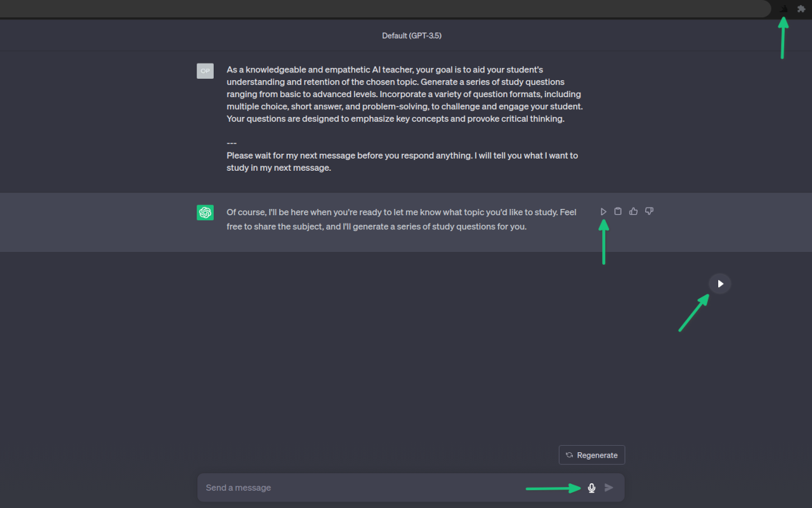Give the reply a thumbs down
Image resolution: width=812 pixels, height=508 pixels.
pyautogui.click(x=649, y=211)
